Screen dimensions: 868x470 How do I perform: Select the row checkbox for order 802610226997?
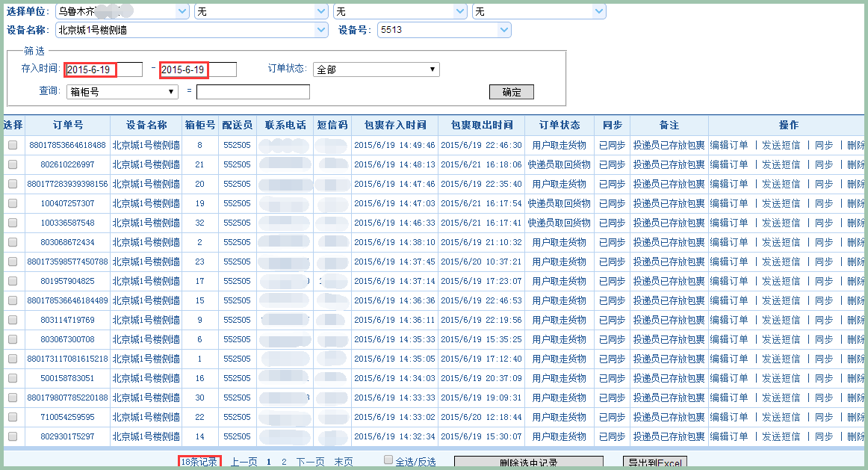[x=13, y=164]
